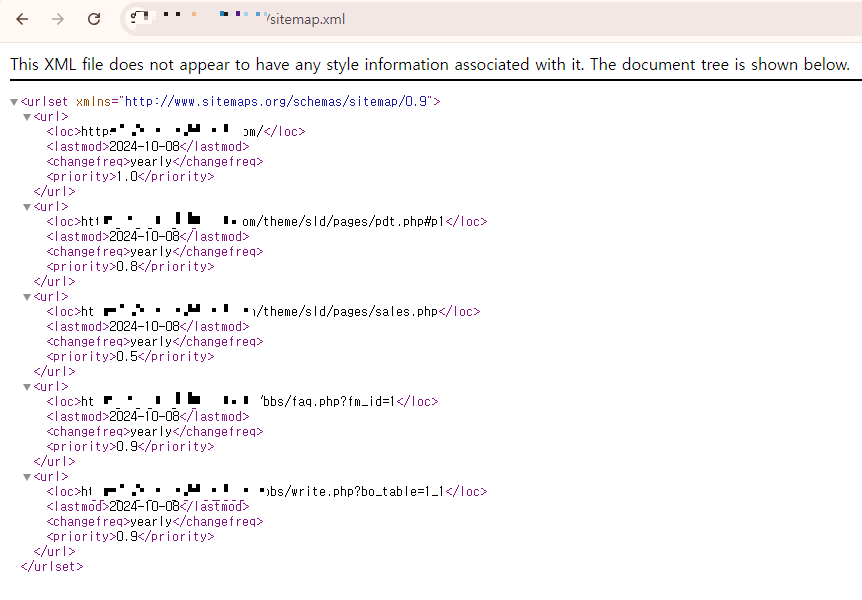The image size is (862, 600).
Task: Collapse the url node containing pdt.php#p1
Action: coord(26,207)
